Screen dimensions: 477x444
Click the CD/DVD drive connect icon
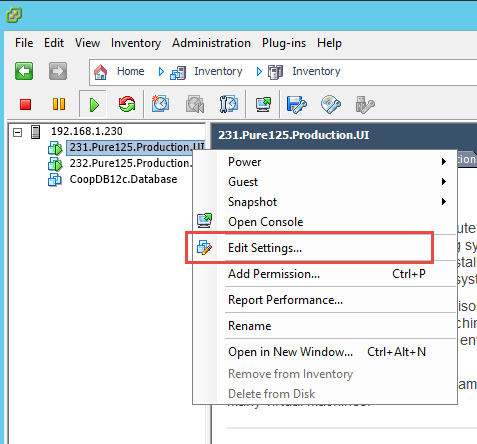[x=331, y=105]
